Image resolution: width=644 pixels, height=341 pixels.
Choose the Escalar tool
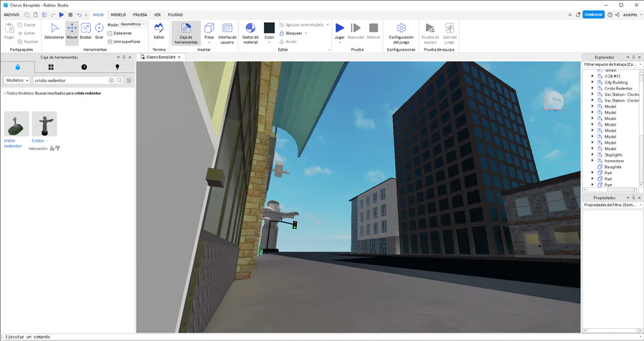85,31
